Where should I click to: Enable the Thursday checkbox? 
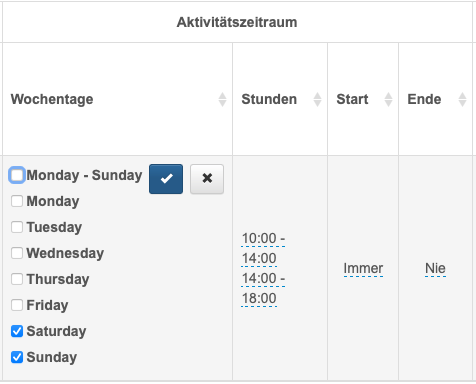[17, 279]
